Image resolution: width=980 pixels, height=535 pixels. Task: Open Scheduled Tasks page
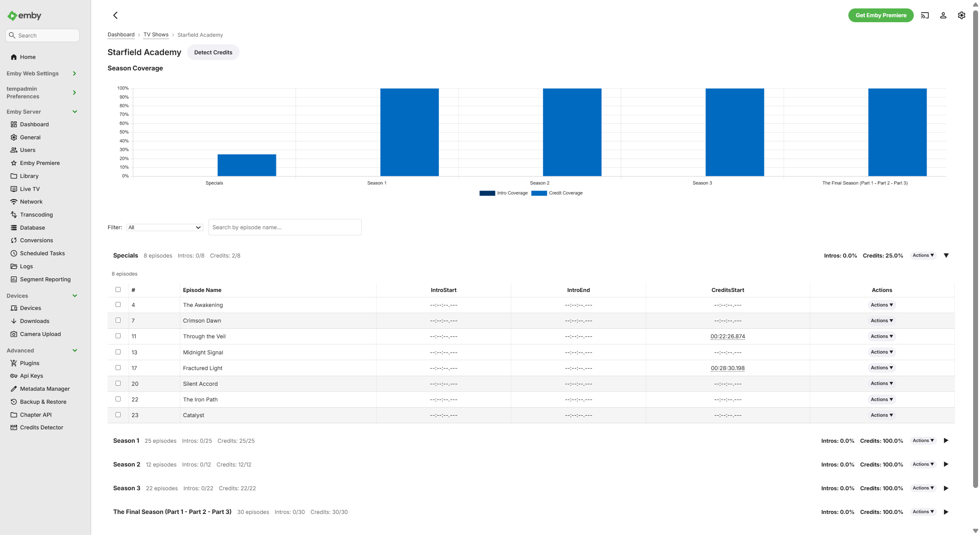pos(42,253)
